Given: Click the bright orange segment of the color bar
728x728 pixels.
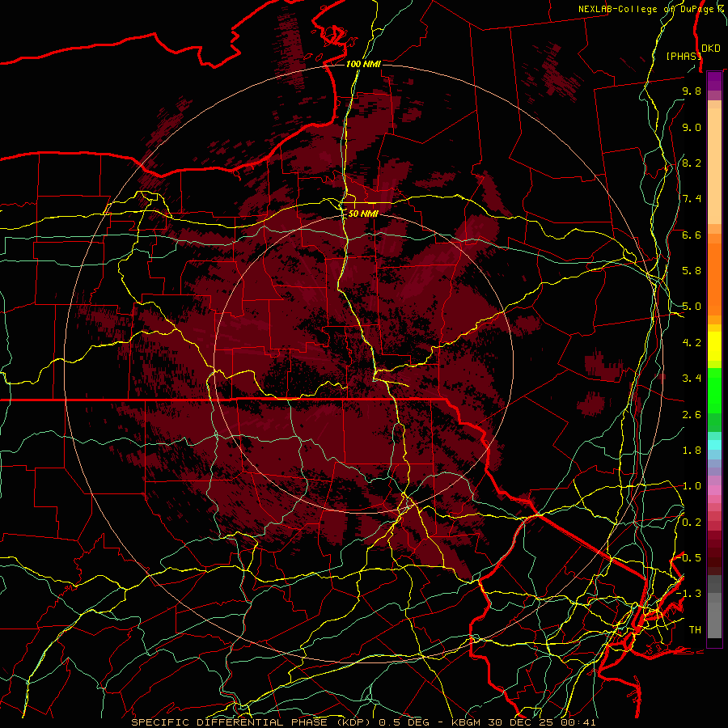Looking at the screenshot, I should 714,280.
